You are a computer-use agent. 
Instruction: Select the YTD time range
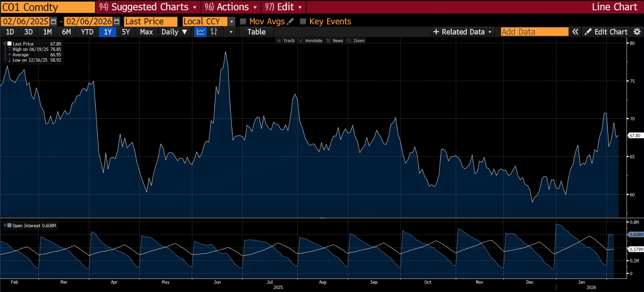coord(87,32)
